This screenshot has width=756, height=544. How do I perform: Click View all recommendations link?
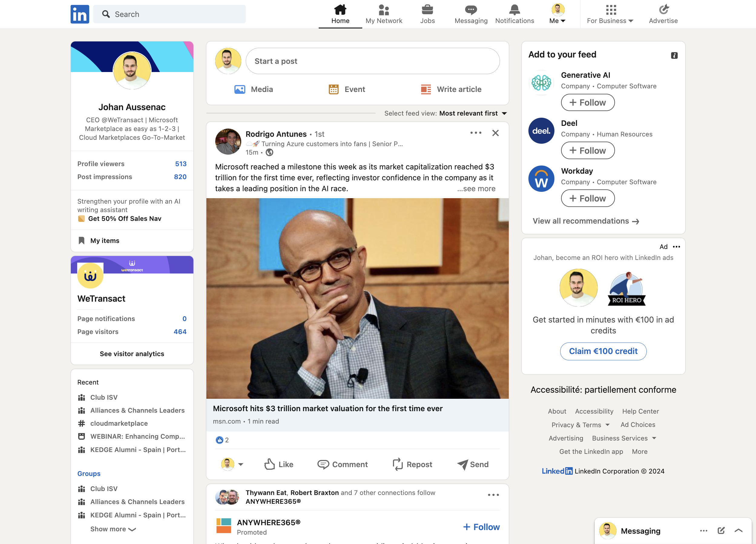pyautogui.click(x=586, y=221)
